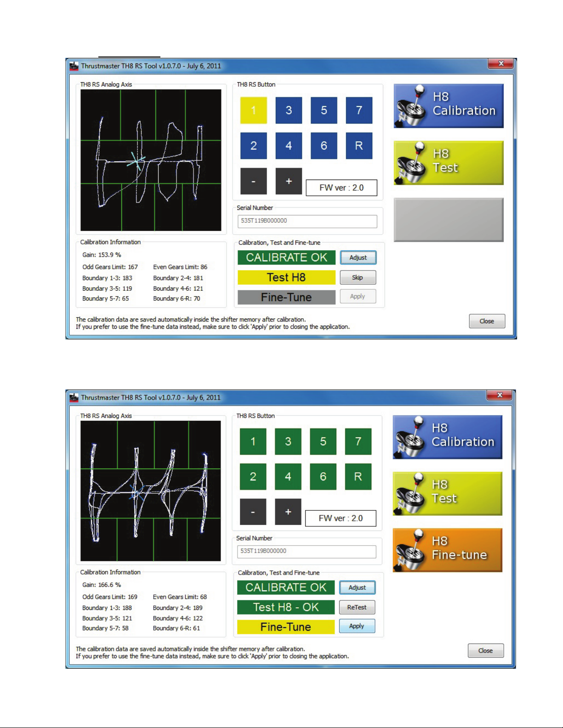Click 'Boundary 6-R: 61' text
This screenshot has height=728, width=563.
click(176, 628)
